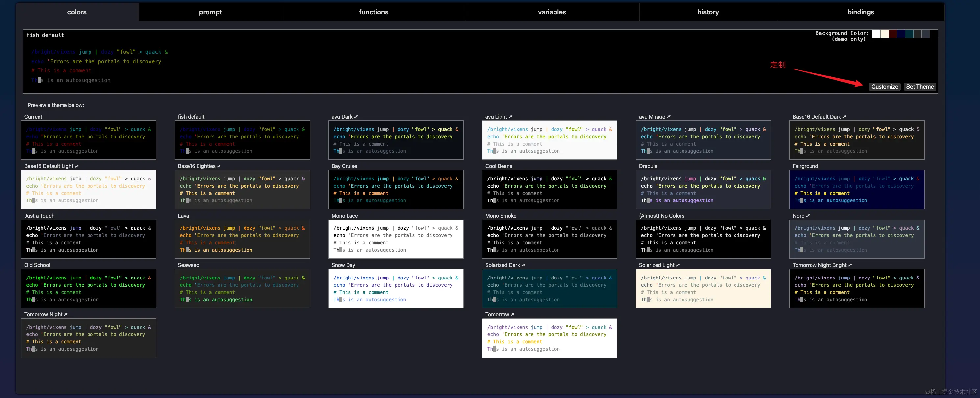This screenshot has width=980, height=398.
Task: Open the Base16 Eighties external link icon
Action: (219, 166)
